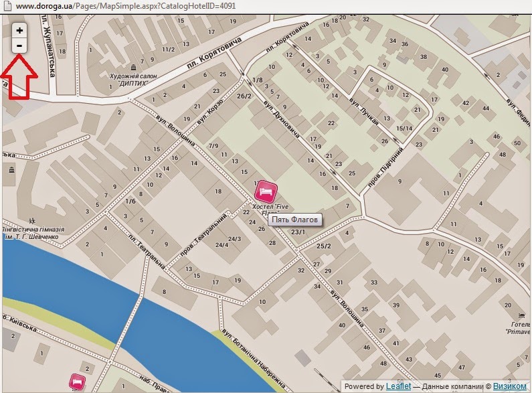Screen dimensions: 532x393
Task: Click the Лінгвістична гімназія ім. Шевченко label
Action: point(33,234)
